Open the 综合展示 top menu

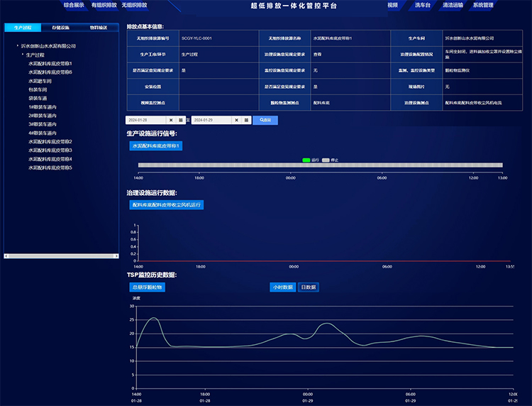tap(74, 5)
